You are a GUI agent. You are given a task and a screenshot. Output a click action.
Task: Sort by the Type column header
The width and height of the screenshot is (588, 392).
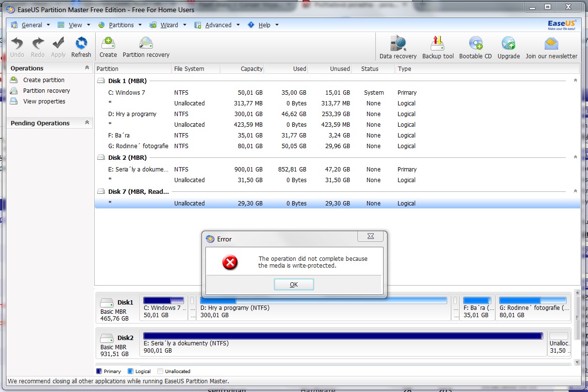point(487,68)
